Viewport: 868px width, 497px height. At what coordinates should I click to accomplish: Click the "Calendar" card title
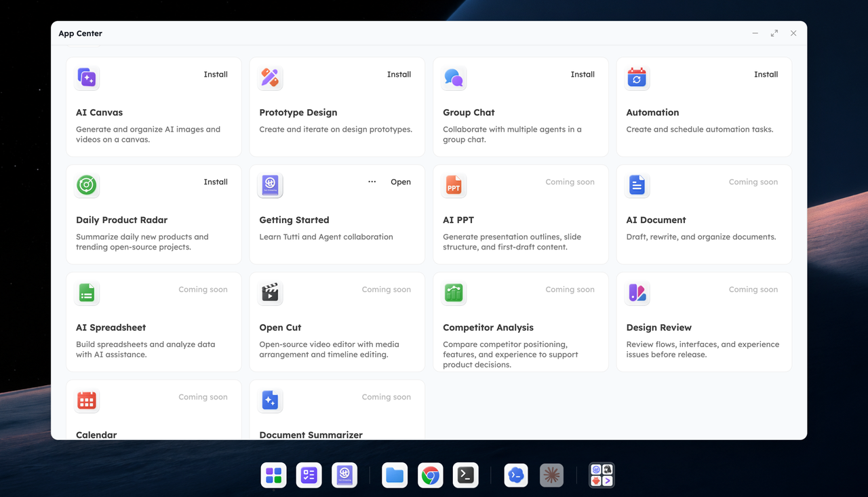(96, 435)
